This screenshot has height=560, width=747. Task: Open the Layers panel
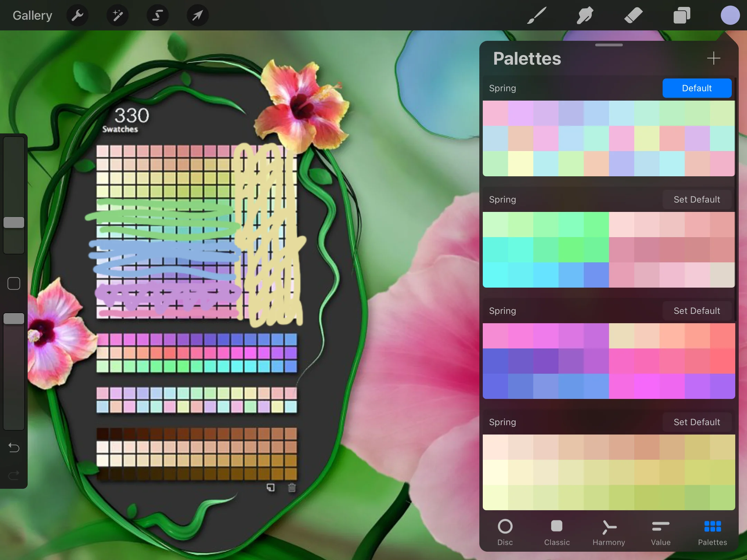click(x=682, y=15)
